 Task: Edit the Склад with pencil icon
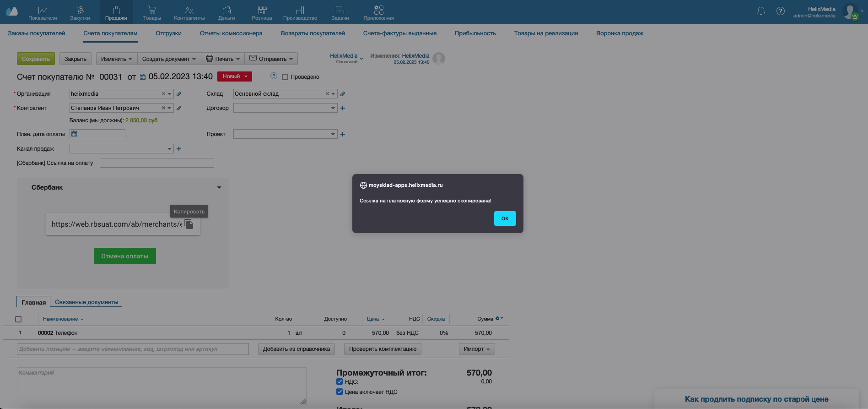(x=343, y=94)
